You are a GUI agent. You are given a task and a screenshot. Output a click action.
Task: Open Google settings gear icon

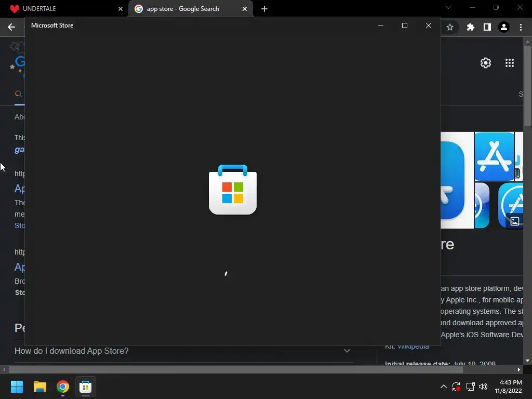486,63
